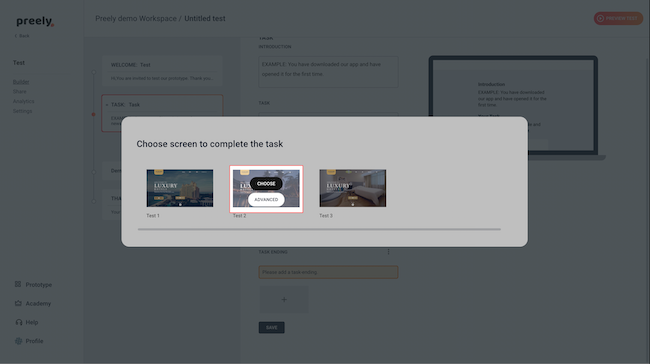Select the Test 1 screen thumbnail
650x364 pixels.
coord(180,188)
